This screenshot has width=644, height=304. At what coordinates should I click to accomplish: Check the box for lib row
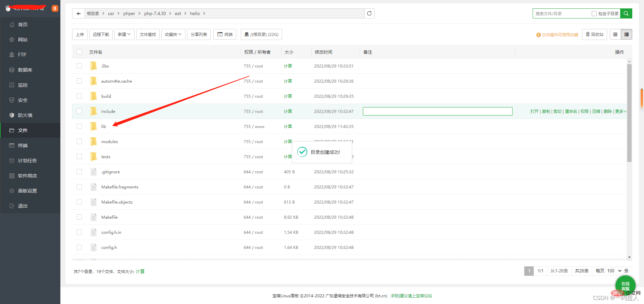point(79,126)
